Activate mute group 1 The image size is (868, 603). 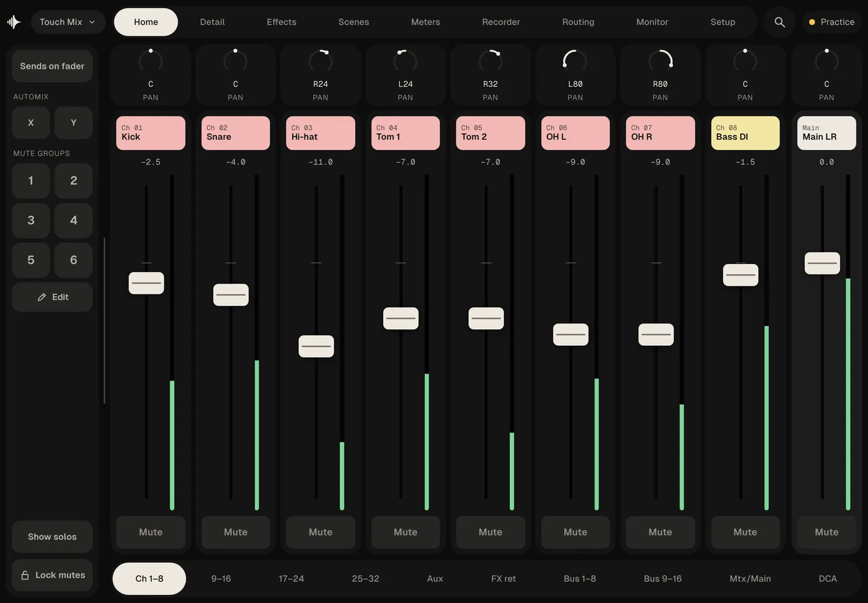coord(30,181)
